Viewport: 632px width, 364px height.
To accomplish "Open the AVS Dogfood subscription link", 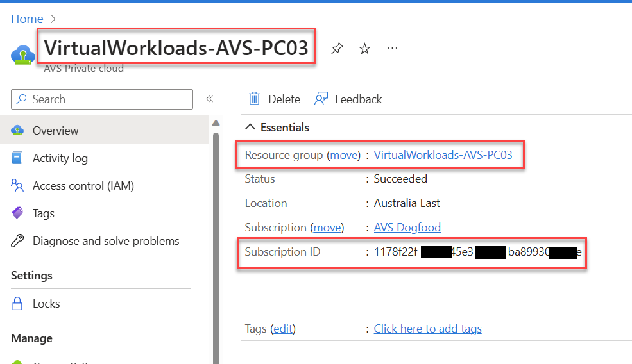I will 407,227.
